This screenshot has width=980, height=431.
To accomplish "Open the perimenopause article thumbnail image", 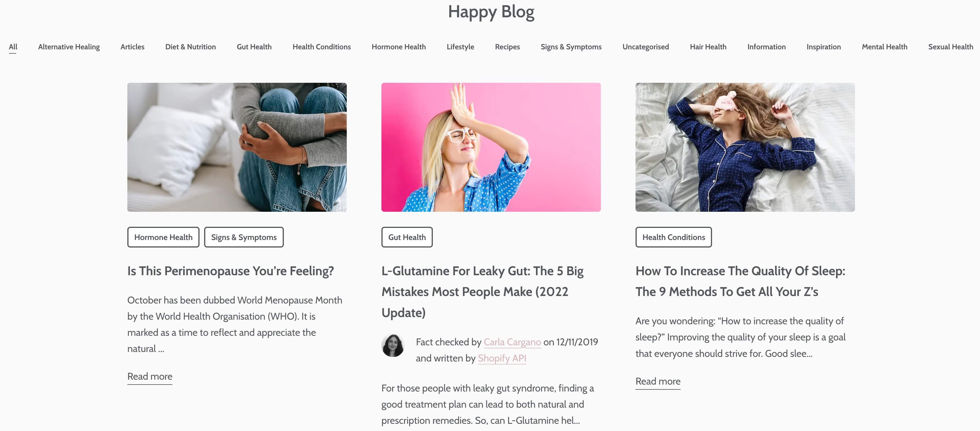I will [x=237, y=147].
